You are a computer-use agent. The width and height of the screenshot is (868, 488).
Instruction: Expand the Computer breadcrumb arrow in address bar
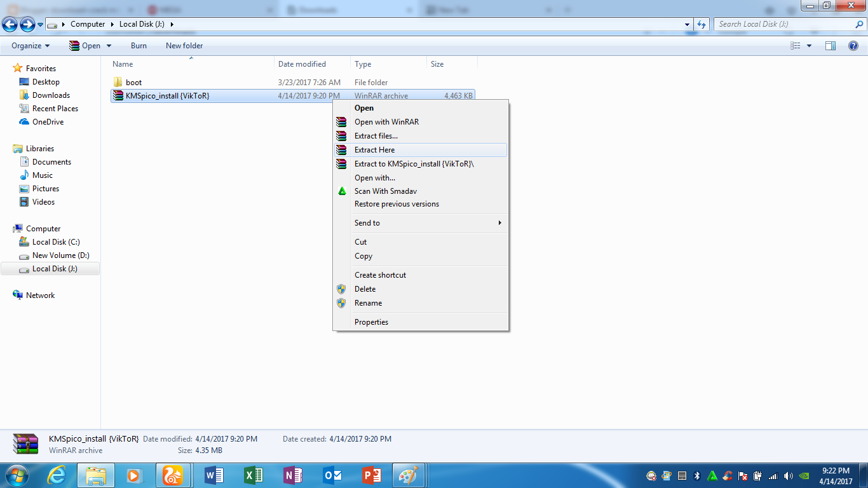112,24
